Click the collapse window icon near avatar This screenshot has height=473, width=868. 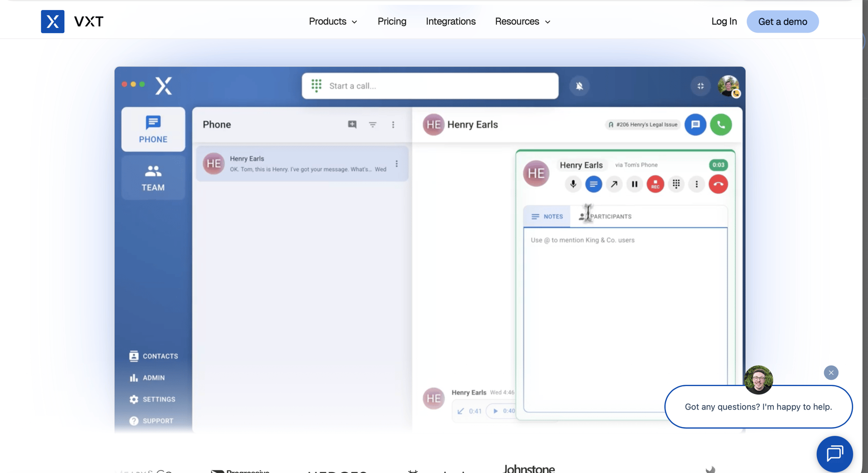[700, 86]
